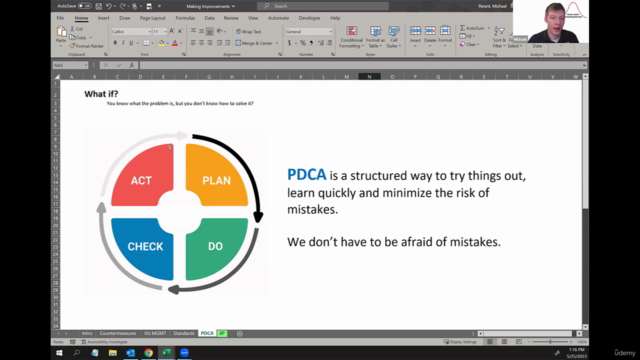Click the Borders icon
640x360 pixels.
(146, 43)
